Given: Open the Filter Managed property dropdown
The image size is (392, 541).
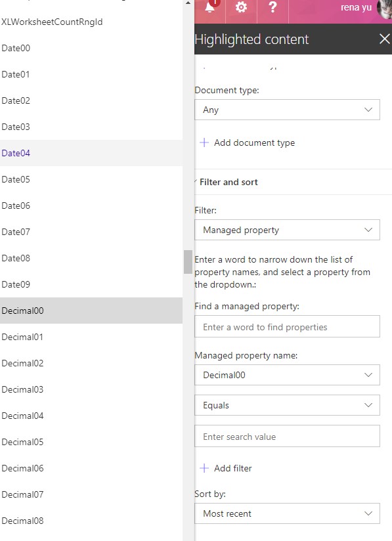Looking at the screenshot, I should coord(287,230).
